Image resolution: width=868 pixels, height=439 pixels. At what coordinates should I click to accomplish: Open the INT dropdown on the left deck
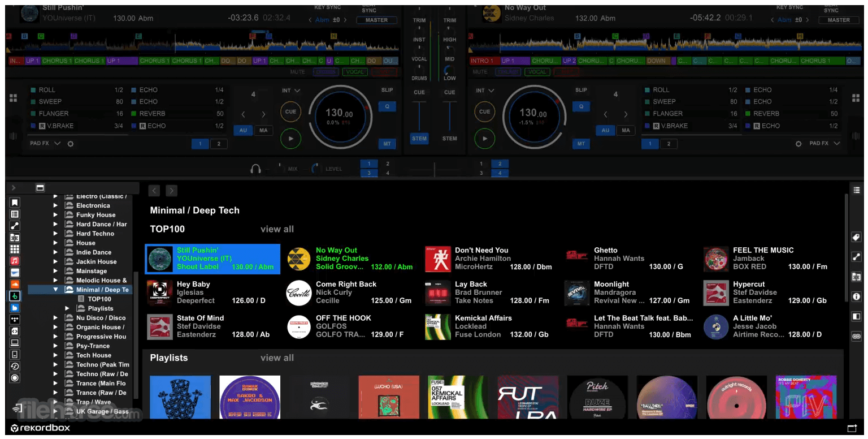click(x=291, y=91)
